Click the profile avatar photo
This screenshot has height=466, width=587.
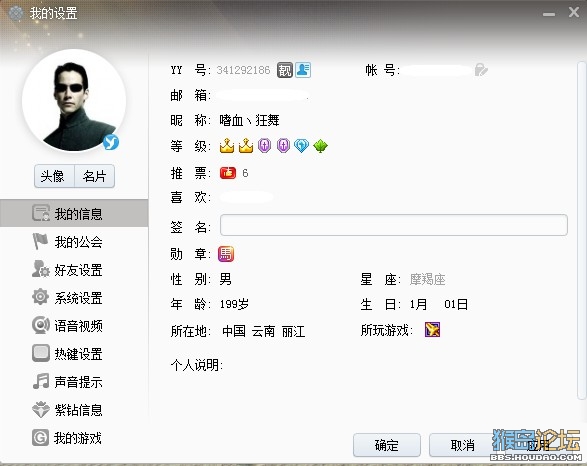[x=74, y=100]
